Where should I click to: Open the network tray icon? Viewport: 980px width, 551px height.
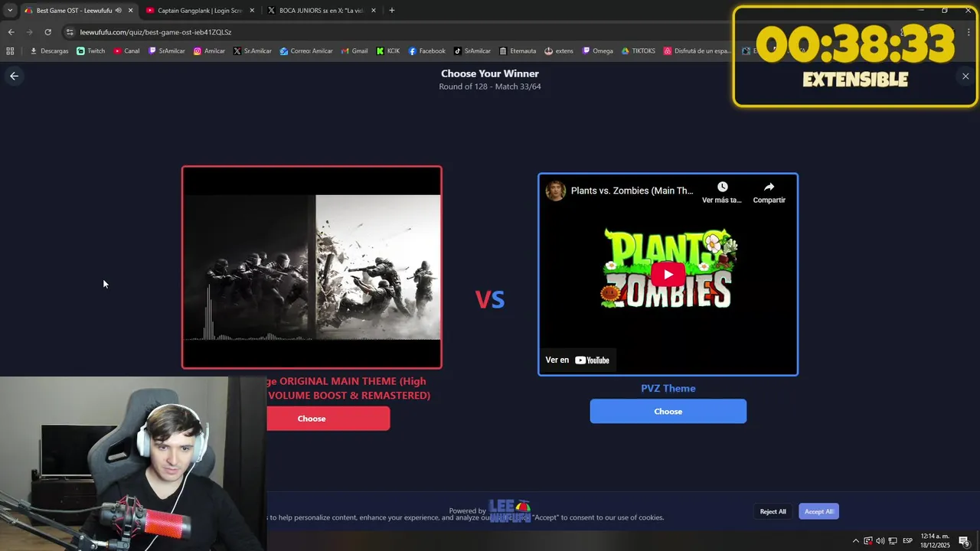(892, 541)
